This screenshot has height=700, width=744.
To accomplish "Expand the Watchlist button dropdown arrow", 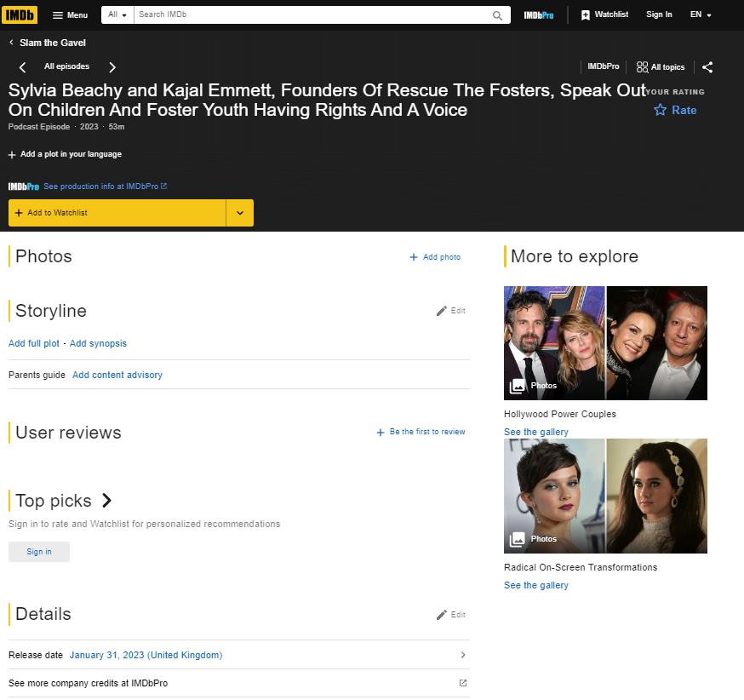I will click(240, 213).
